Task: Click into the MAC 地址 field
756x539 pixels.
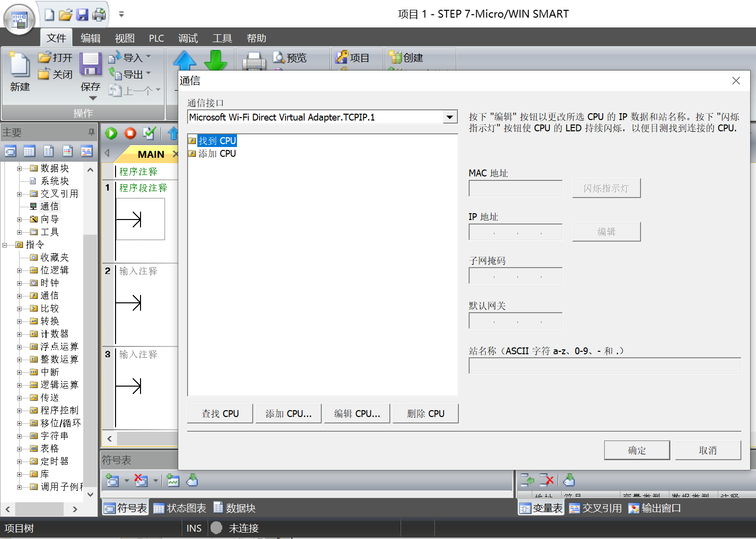Action: tap(516, 188)
